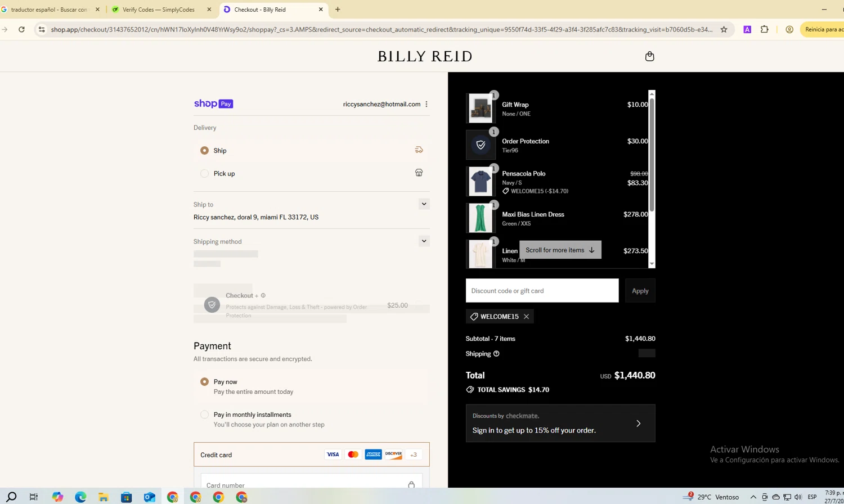Open Task View from taskbar
844x504 pixels.
pos(34,497)
